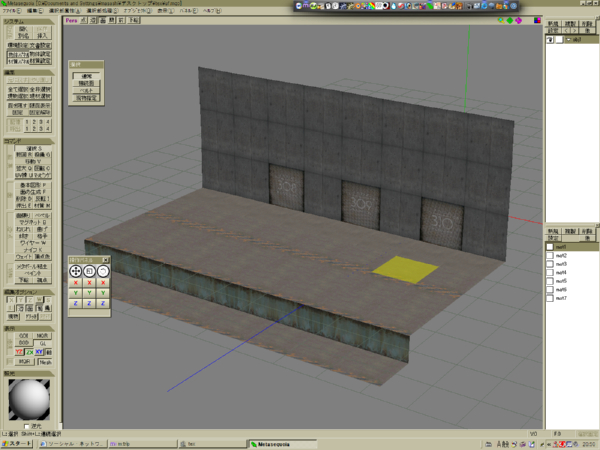Viewport: 600px width, 450px height.
Task: Click the rotate icon in the manipulator panel
Action: tap(103, 271)
